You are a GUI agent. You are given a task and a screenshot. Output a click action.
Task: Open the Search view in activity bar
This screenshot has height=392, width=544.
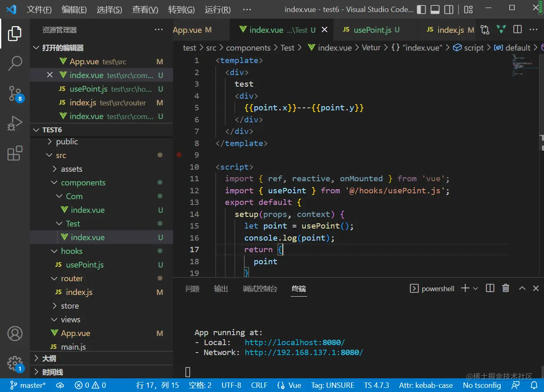click(x=15, y=63)
